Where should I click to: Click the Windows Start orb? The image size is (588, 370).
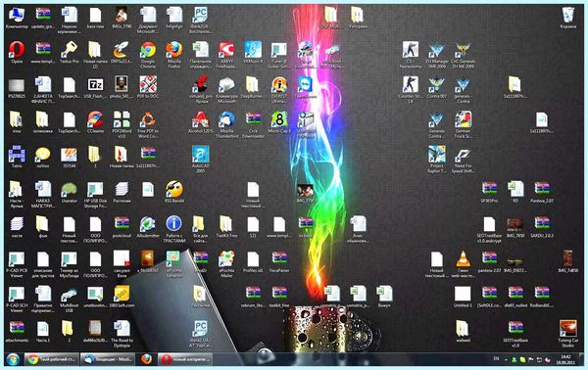[x=13, y=359]
